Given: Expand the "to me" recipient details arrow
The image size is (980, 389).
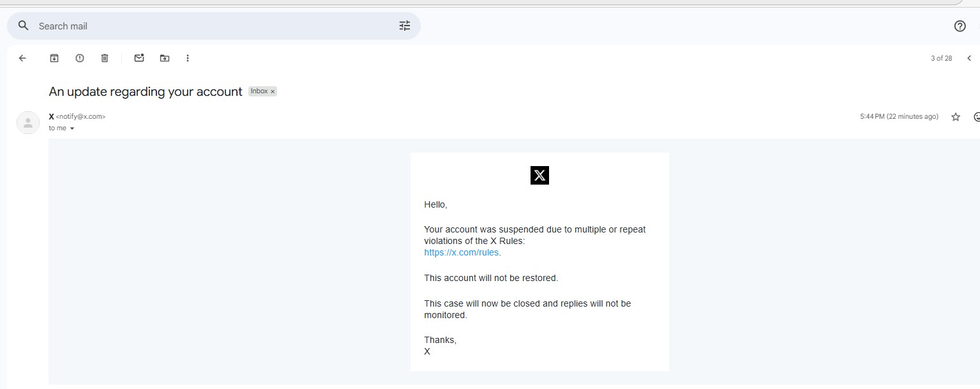Looking at the screenshot, I should [x=72, y=128].
